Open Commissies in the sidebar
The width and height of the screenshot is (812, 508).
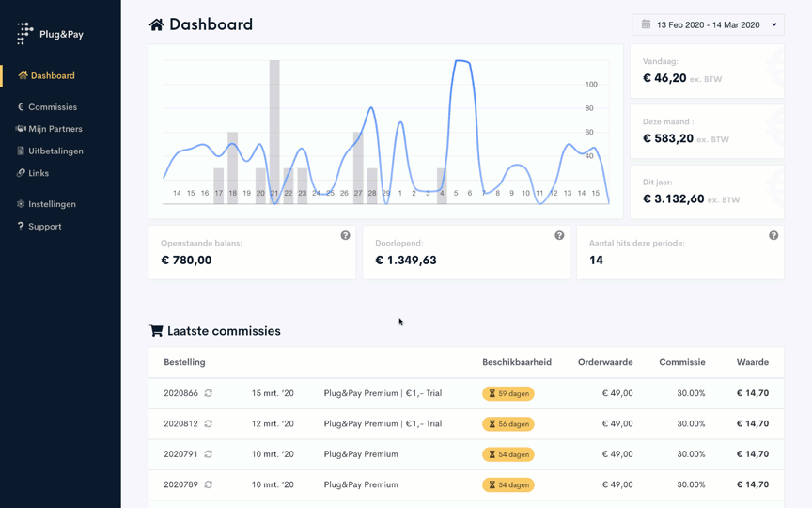[x=52, y=107]
